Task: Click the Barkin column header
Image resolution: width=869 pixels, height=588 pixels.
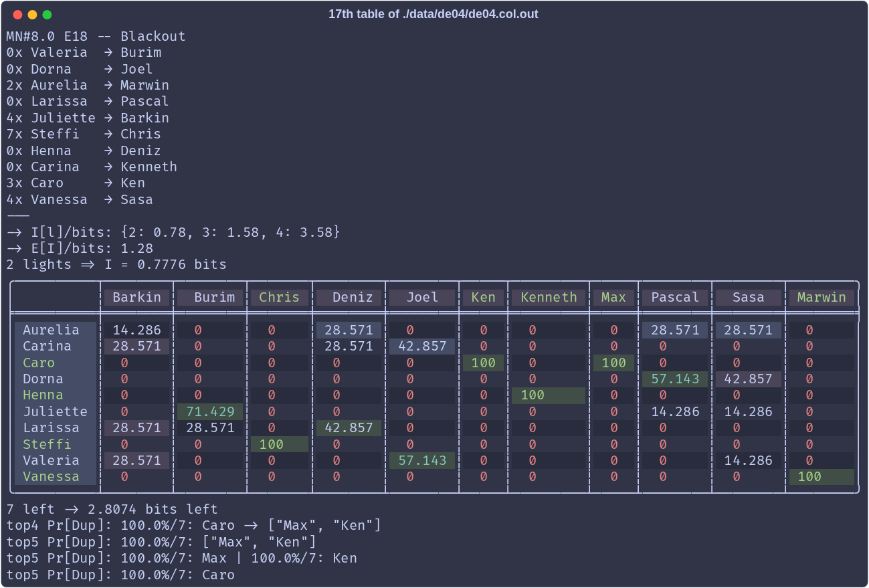Action: (x=137, y=298)
